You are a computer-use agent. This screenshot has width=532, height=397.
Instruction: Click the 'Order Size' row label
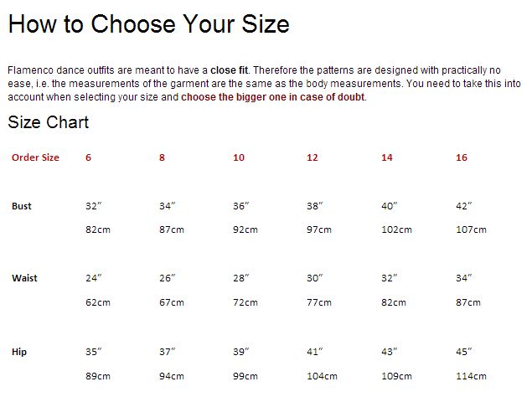[x=35, y=157]
